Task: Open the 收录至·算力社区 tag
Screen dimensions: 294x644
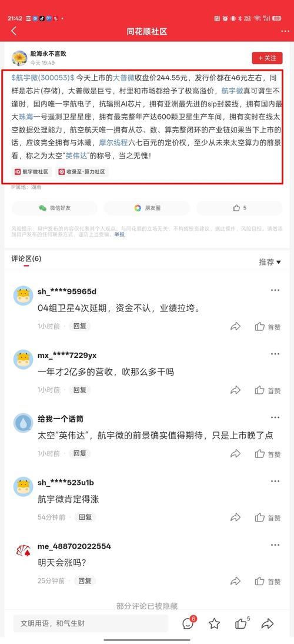Action: click(82, 172)
